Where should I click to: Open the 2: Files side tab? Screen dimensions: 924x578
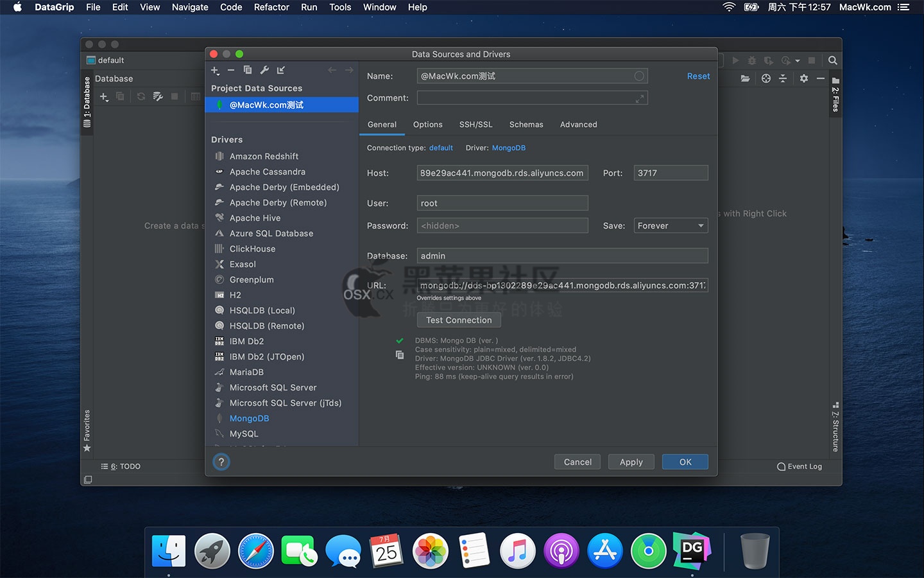point(835,95)
